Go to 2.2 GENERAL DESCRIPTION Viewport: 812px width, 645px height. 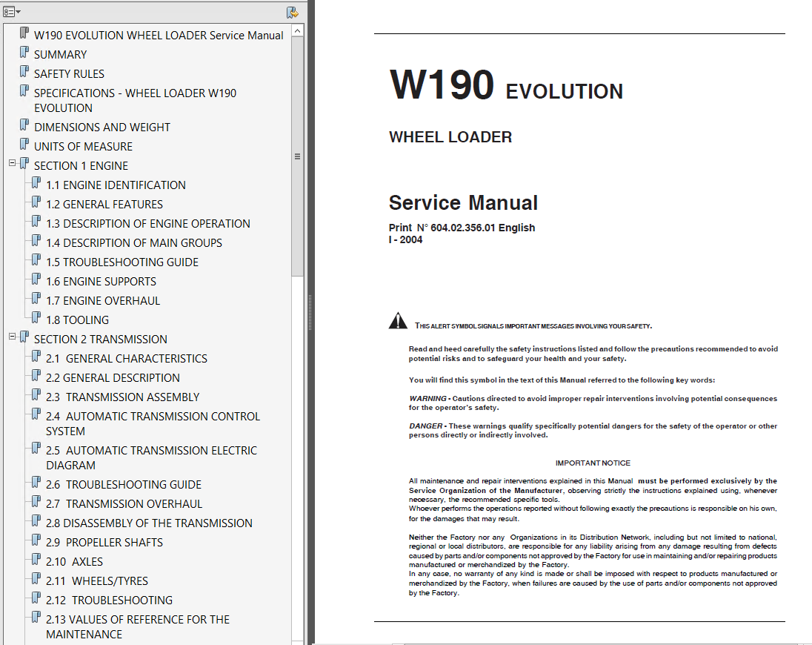click(113, 377)
